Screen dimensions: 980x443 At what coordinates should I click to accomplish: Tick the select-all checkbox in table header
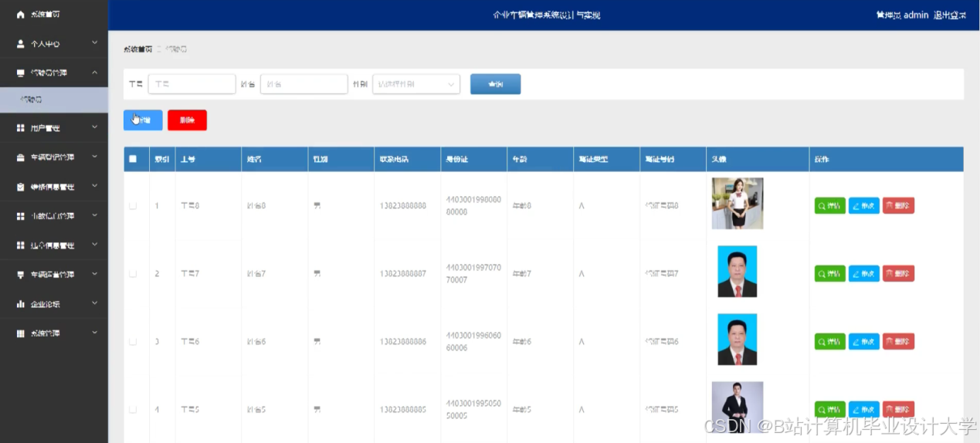pos(133,159)
